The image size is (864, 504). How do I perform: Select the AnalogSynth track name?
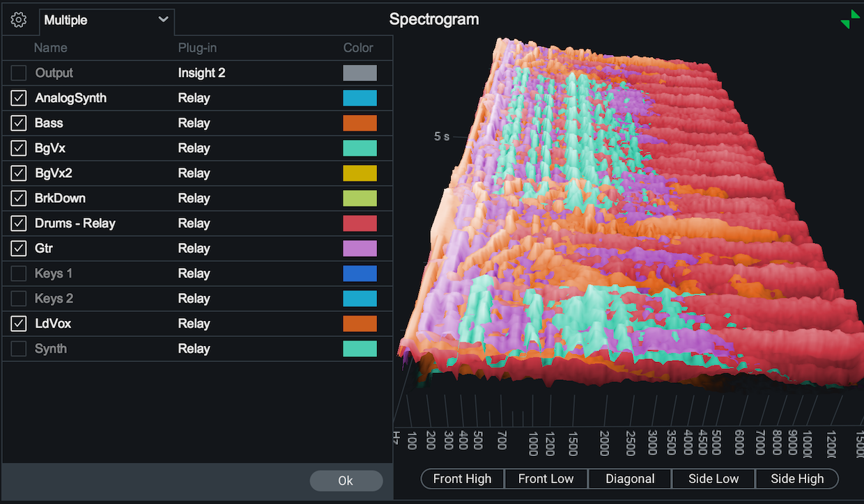[70, 98]
